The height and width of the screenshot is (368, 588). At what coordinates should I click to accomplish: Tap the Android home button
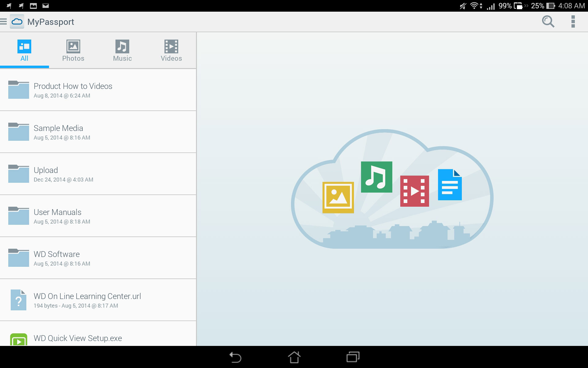[x=294, y=357]
